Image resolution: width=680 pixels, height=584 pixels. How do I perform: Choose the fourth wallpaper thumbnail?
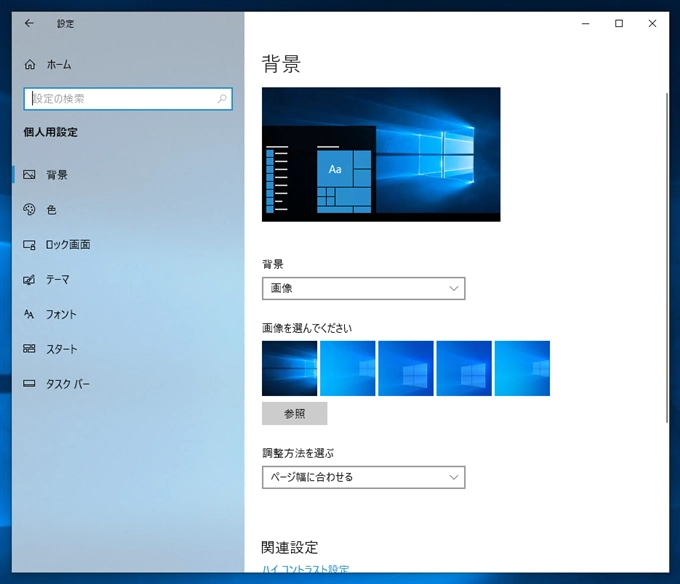pos(464,368)
